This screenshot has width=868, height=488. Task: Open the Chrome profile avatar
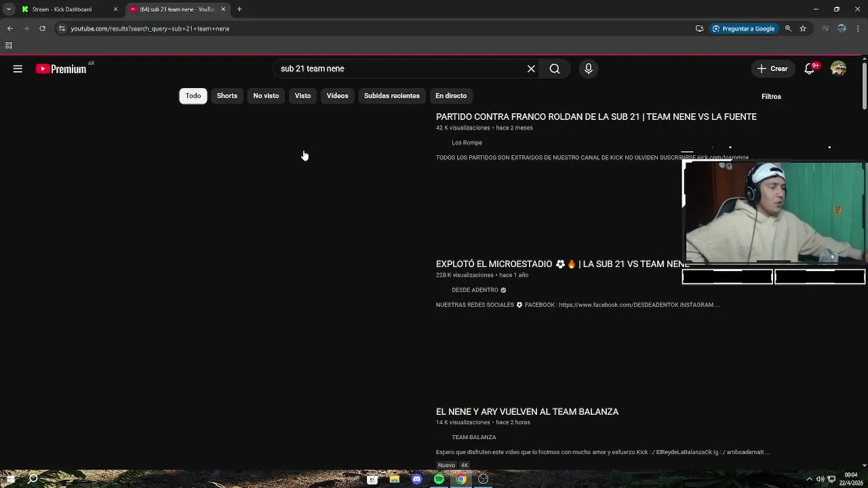pyautogui.click(x=842, y=28)
